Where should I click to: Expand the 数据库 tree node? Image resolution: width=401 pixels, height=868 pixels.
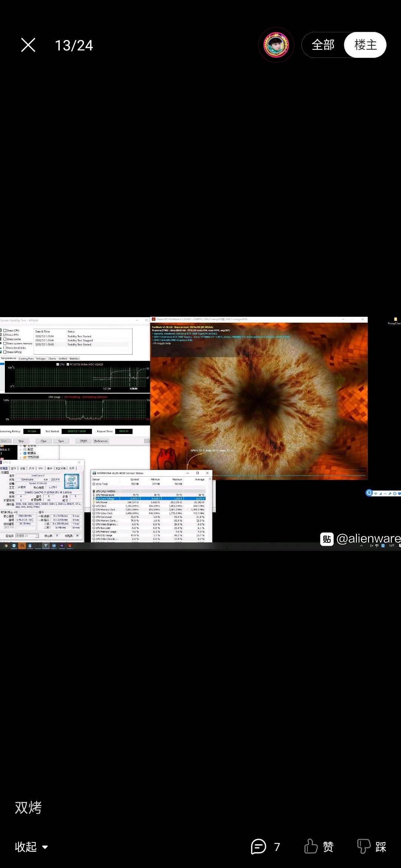pyautogui.click(x=21, y=453)
